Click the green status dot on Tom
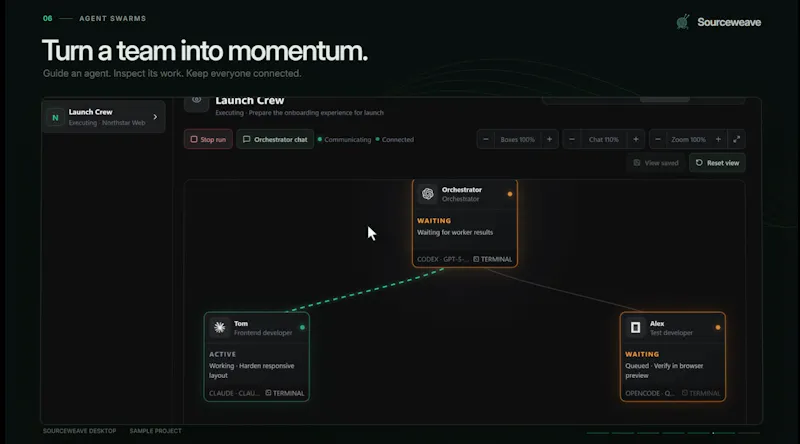The height and width of the screenshot is (444, 800). [x=303, y=328]
